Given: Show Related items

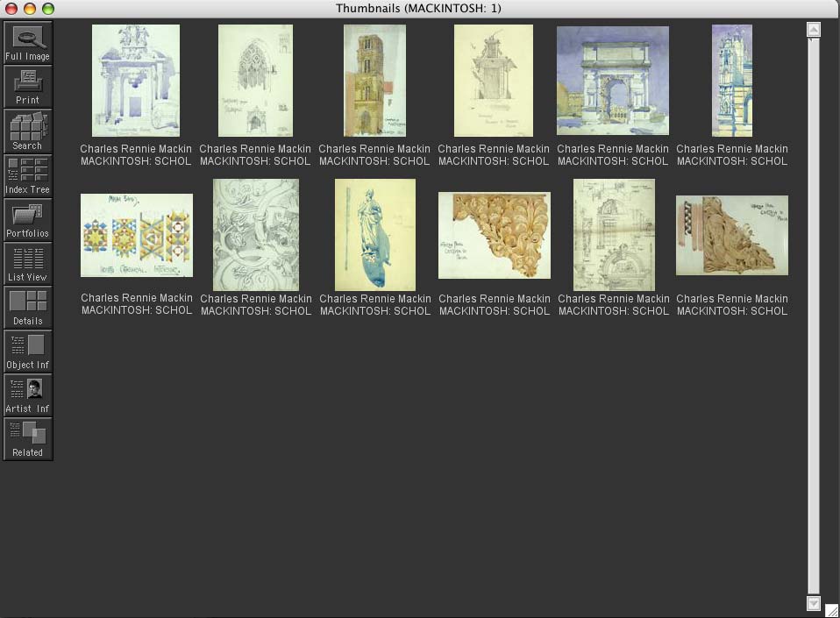Looking at the screenshot, I should (27, 438).
